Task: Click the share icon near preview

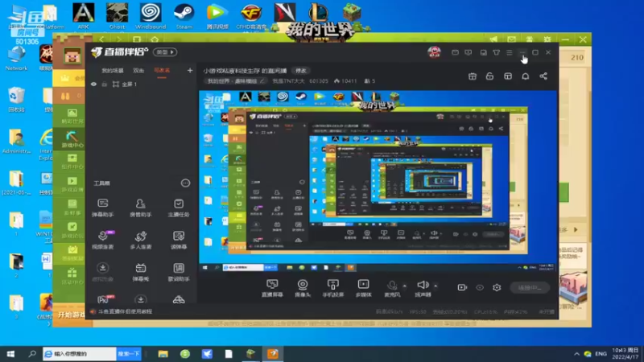Action: 543,76
